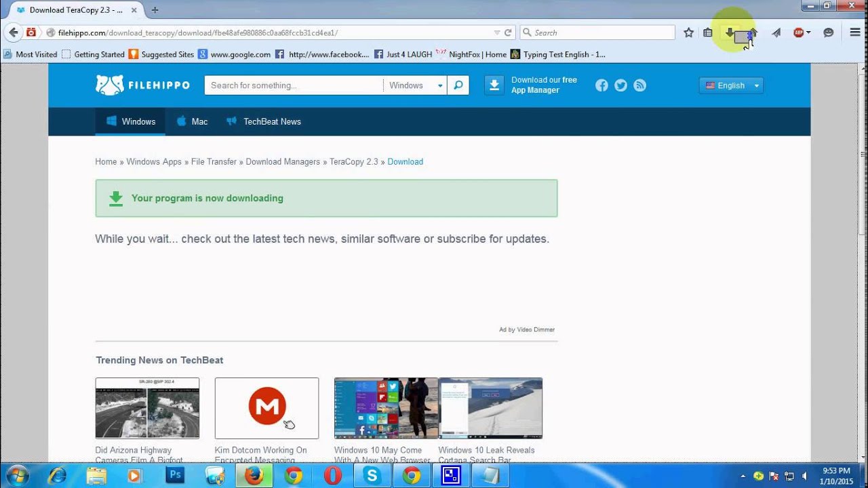
Task: Open the TechBeat News tab
Action: tap(264, 121)
